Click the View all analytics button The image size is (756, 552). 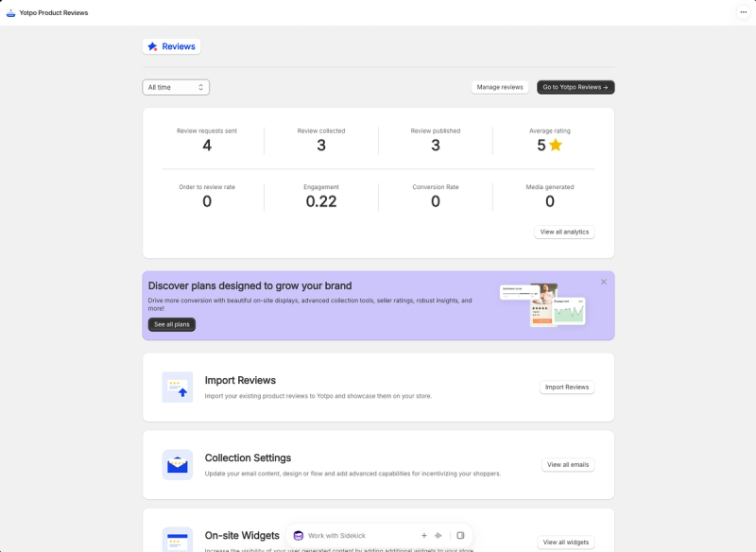(x=564, y=232)
